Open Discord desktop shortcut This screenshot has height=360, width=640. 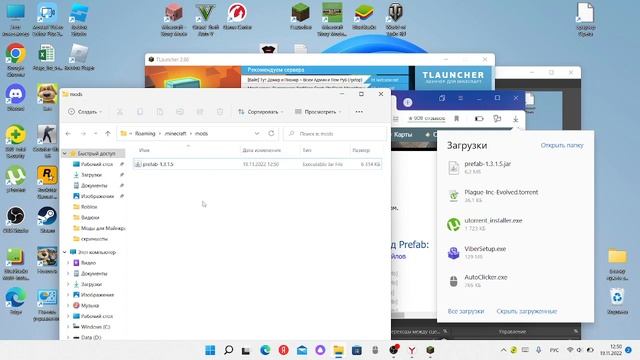pyautogui.click(x=16, y=98)
